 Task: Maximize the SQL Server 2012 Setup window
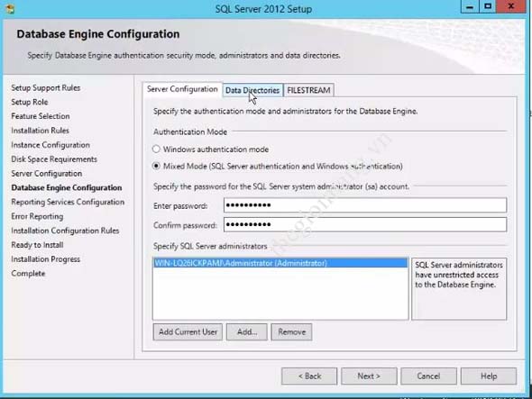tap(488, 6)
